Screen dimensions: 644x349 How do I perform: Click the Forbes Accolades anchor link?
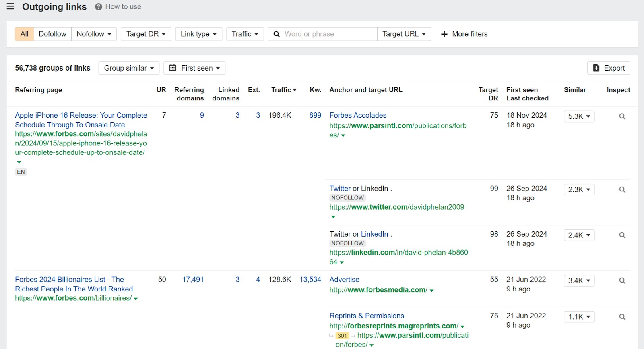358,115
